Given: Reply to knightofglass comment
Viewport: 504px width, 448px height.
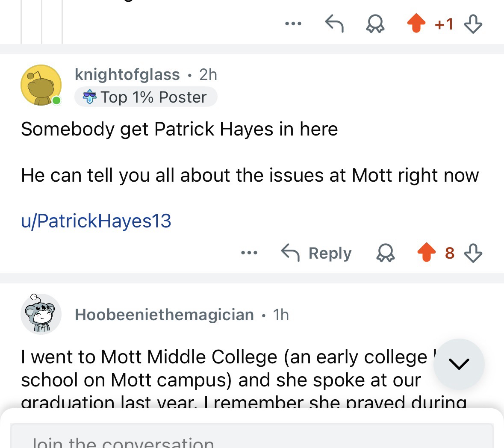Looking at the screenshot, I should [316, 253].
